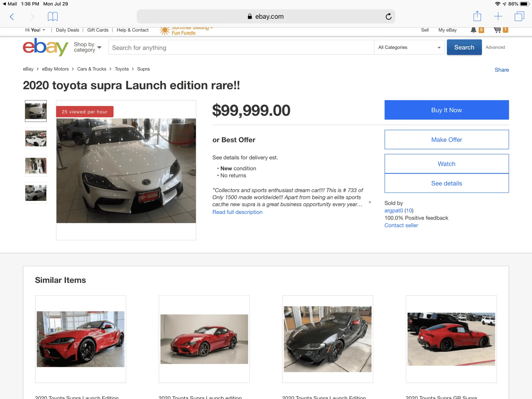
Task: Open the main white Supra photo
Action: pyautogui.click(x=126, y=171)
